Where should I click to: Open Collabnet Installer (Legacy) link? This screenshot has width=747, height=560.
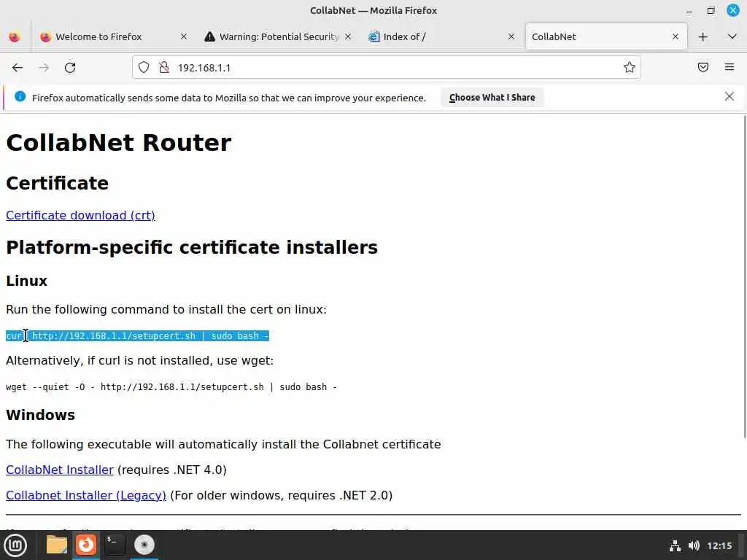(86, 496)
